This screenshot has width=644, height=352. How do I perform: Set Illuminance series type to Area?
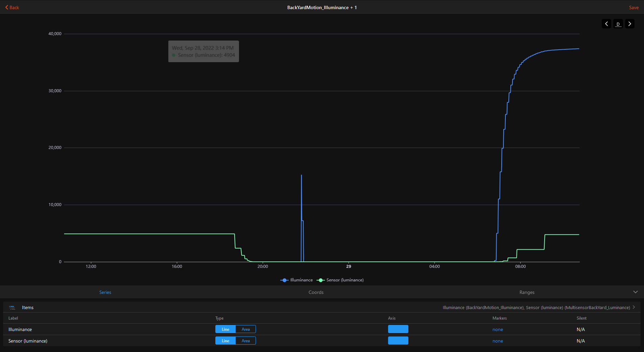(246, 329)
